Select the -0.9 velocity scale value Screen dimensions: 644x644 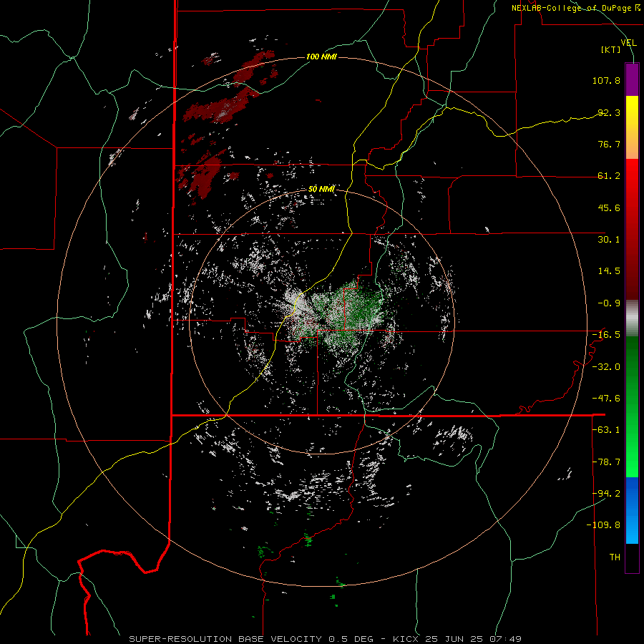[609, 303]
